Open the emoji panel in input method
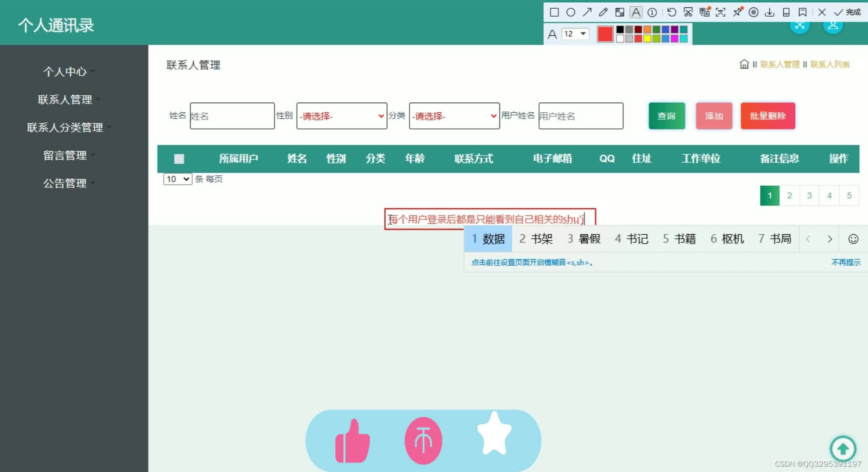 [x=853, y=239]
